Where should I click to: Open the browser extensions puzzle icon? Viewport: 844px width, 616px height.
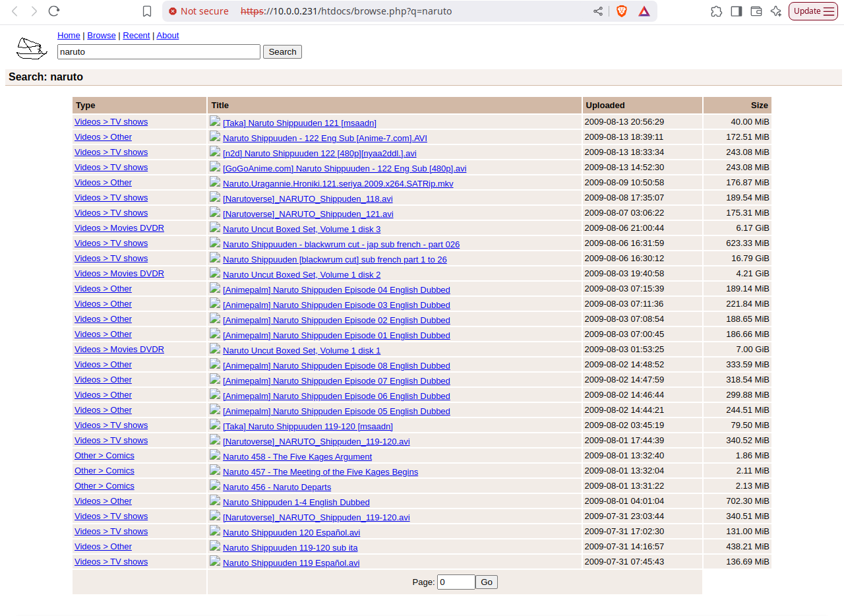[x=716, y=11]
